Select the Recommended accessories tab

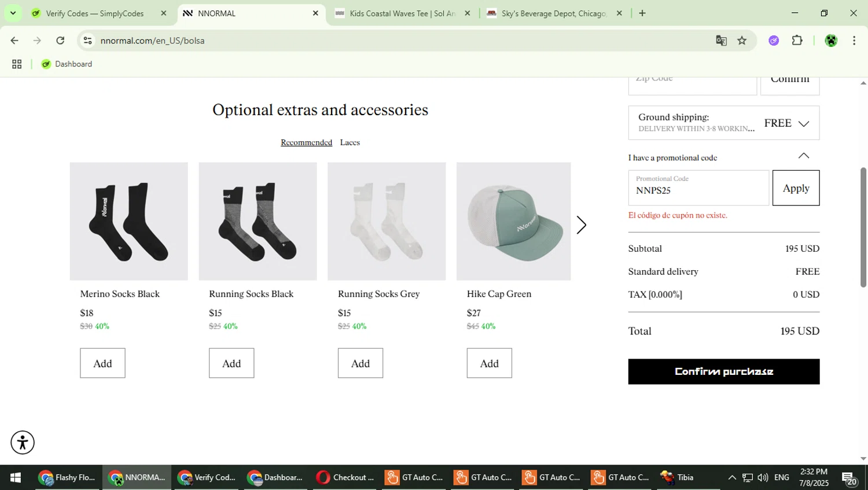point(306,142)
